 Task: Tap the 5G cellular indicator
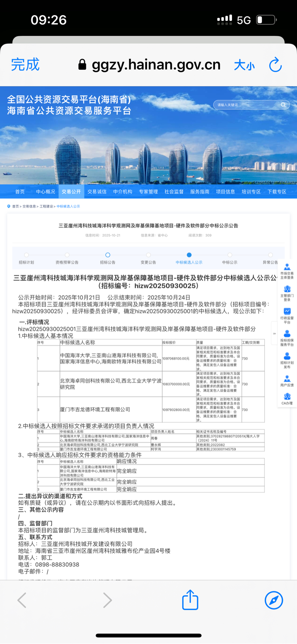(244, 20)
